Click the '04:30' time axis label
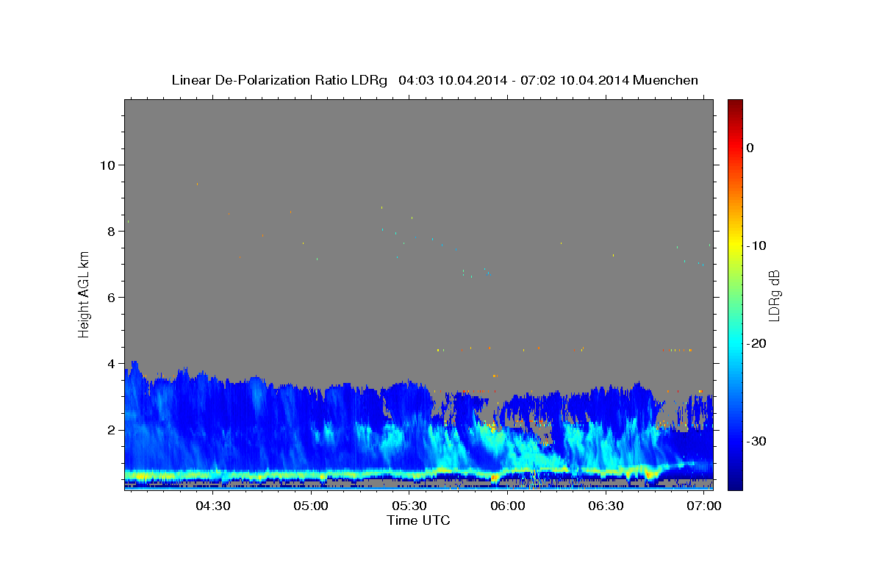The height and width of the screenshot is (588, 882). [x=213, y=506]
